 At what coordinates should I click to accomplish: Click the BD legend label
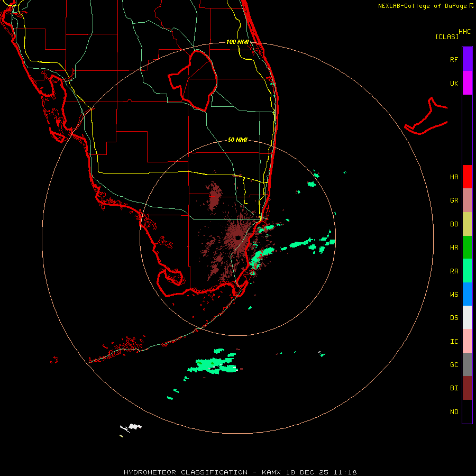point(454,224)
